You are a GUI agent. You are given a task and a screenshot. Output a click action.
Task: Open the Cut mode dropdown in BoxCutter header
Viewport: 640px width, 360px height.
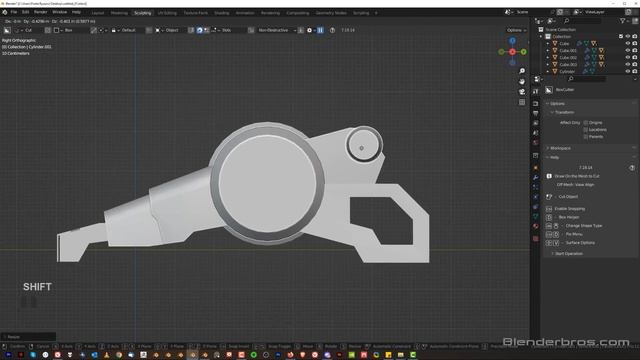[x=29, y=30]
